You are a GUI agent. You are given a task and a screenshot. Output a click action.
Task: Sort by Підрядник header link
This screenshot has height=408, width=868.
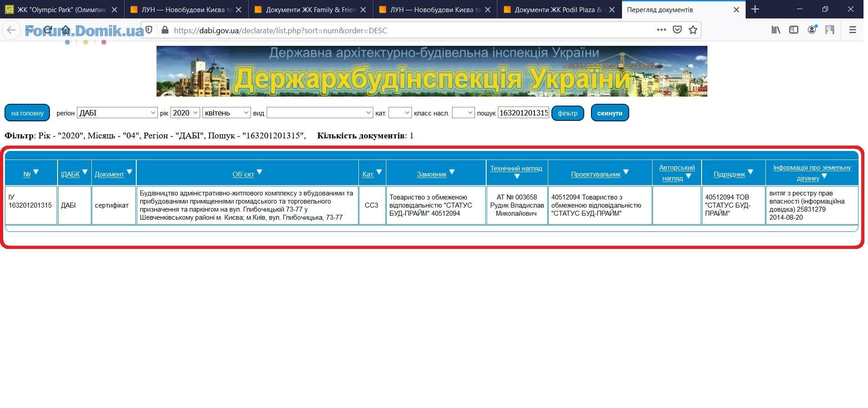(x=729, y=174)
